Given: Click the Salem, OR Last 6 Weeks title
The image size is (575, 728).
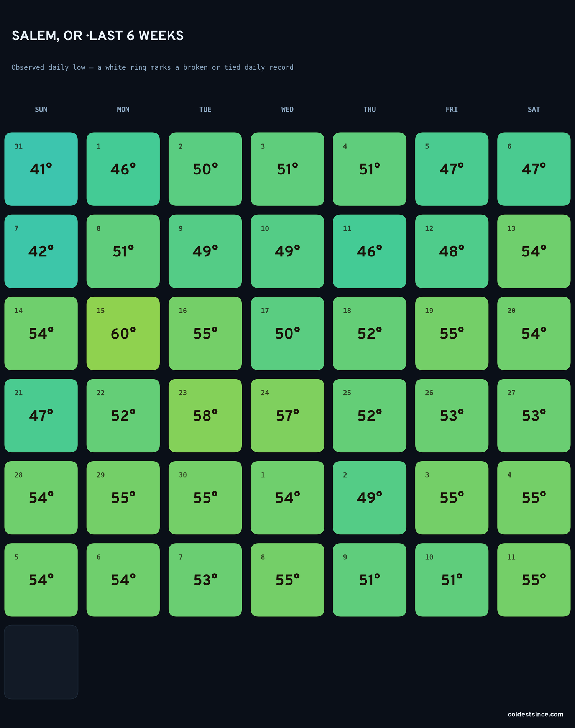Looking at the screenshot, I should pyautogui.click(x=98, y=36).
